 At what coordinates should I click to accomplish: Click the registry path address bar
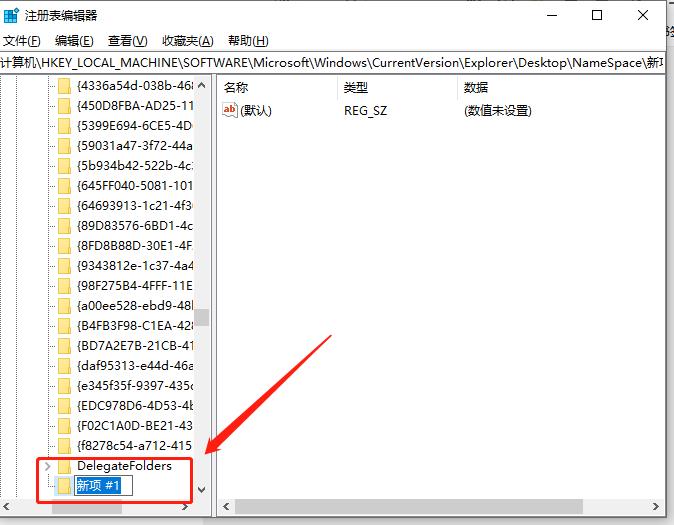pyautogui.click(x=335, y=63)
